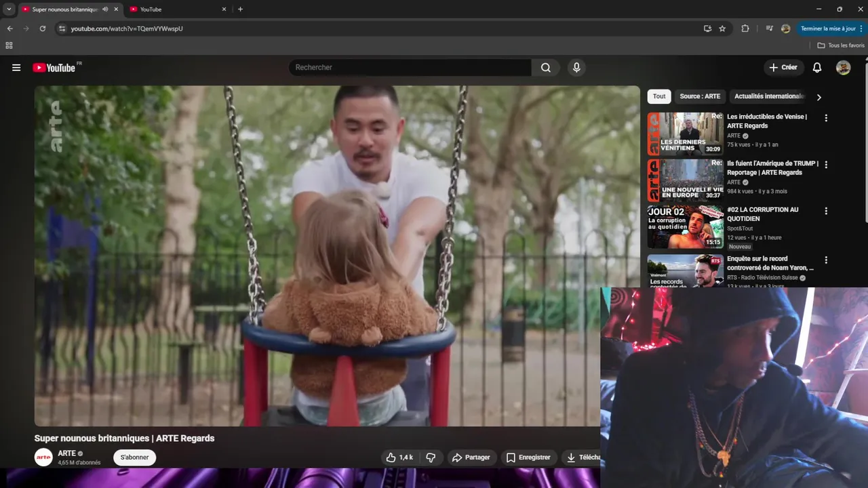Bookmark this page with the star icon
Image resolution: width=868 pixels, height=488 pixels.
[722, 28]
